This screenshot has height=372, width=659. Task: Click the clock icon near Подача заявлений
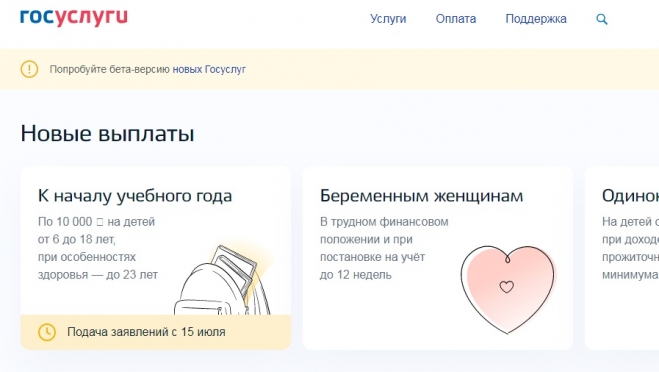47,332
